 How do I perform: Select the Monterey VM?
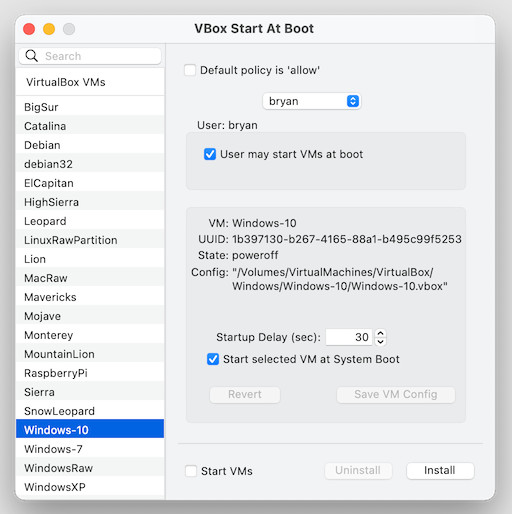(90, 335)
